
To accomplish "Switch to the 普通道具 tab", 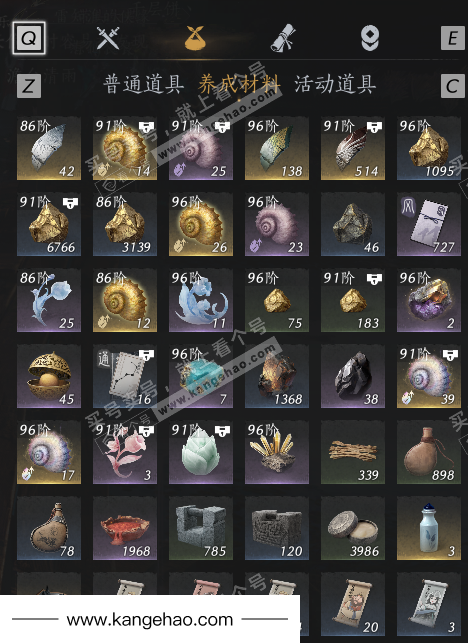I will 143,84.
